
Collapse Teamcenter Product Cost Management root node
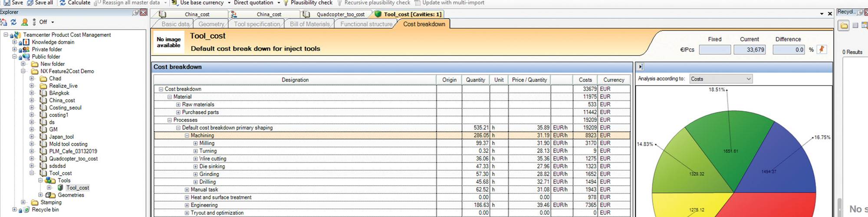click(6, 35)
